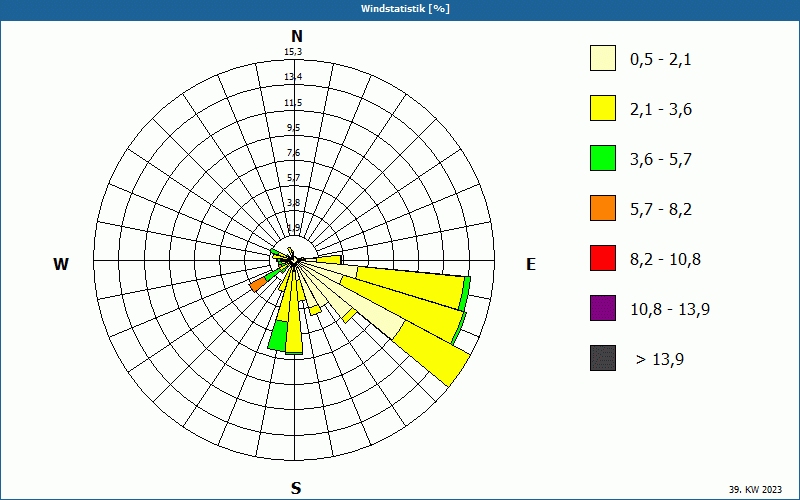
Task: Click the E compass label
Action: (x=531, y=264)
